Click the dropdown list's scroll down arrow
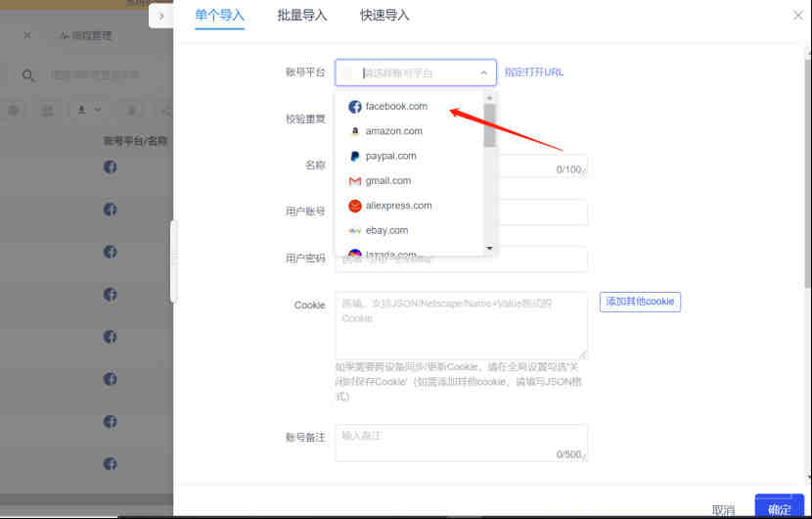Viewport: 812px width, 519px height. [x=489, y=249]
